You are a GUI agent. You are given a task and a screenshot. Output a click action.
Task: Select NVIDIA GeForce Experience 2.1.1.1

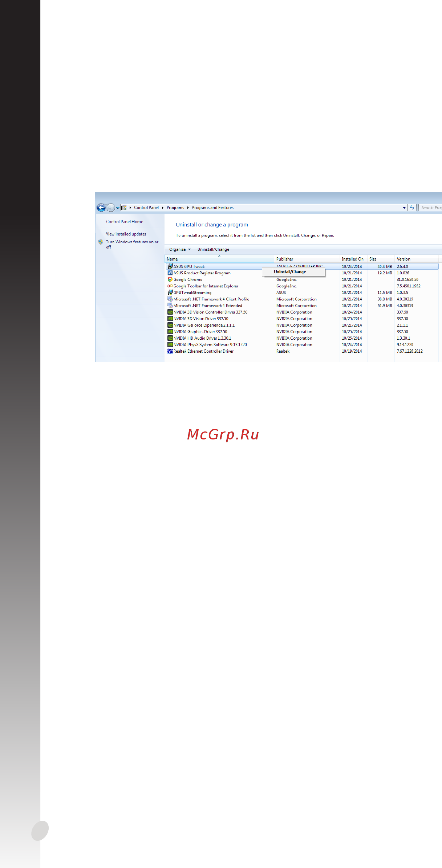click(302, 325)
